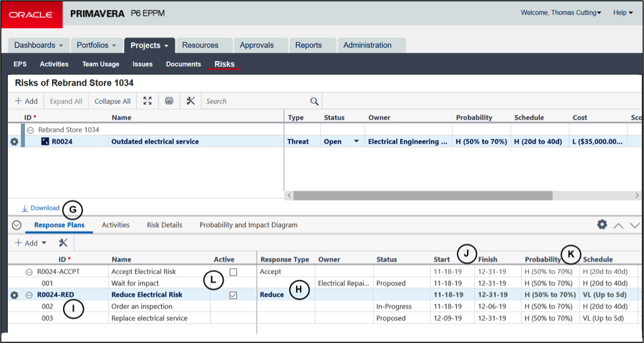The width and height of the screenshot is (644, 343).
Task: Open the Issues page
Action: click(x=143, y=64)
